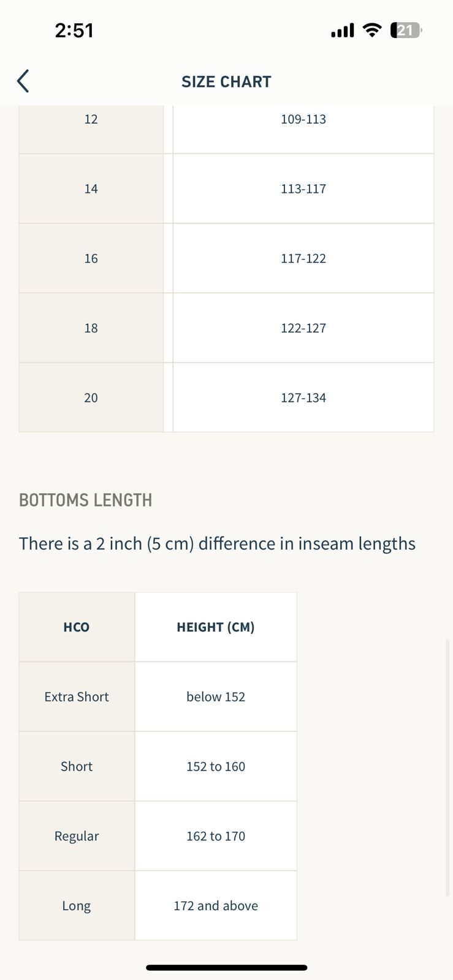This screenshot has height=980, width=453.
Task: Select the size 12 row cell
Action: [91, 119]
